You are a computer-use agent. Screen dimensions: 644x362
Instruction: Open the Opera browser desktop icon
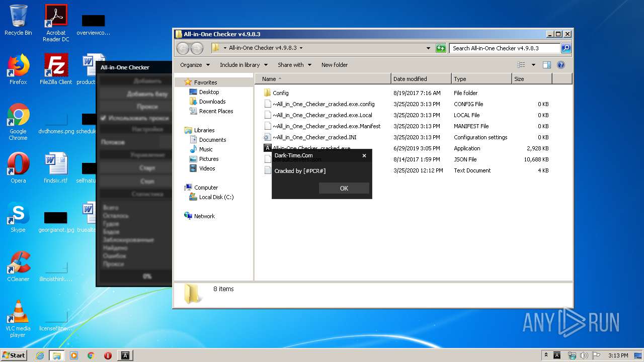click(18, 168)
